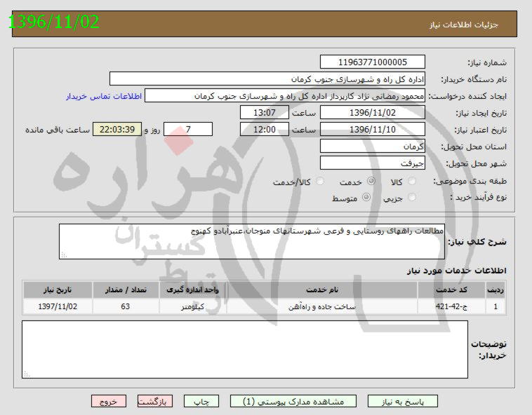Viewport: 532px width, 415px height.
Task: Click the validity date field 1396/11/10
Action: pos(373,130)
